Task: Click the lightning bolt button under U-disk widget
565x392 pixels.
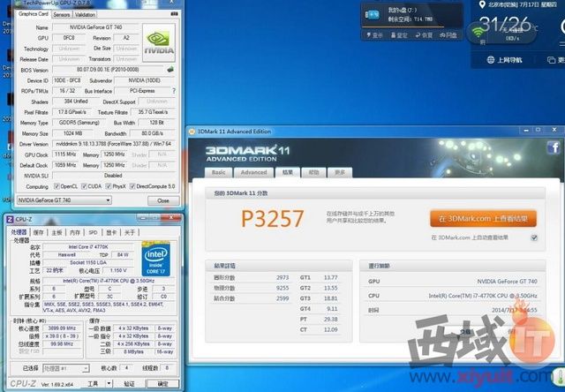Action: click(x=374, y=35)
